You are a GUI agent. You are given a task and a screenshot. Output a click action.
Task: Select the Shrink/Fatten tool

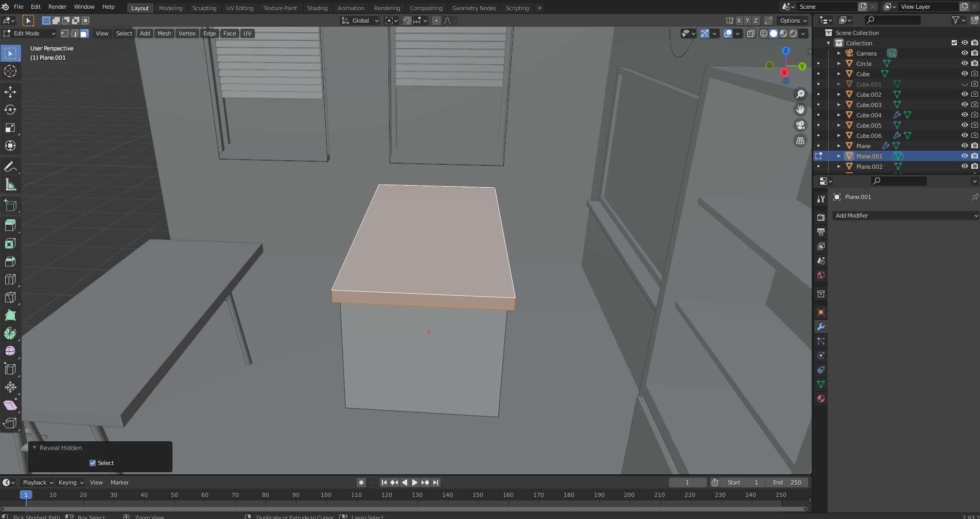click(10, 387)
